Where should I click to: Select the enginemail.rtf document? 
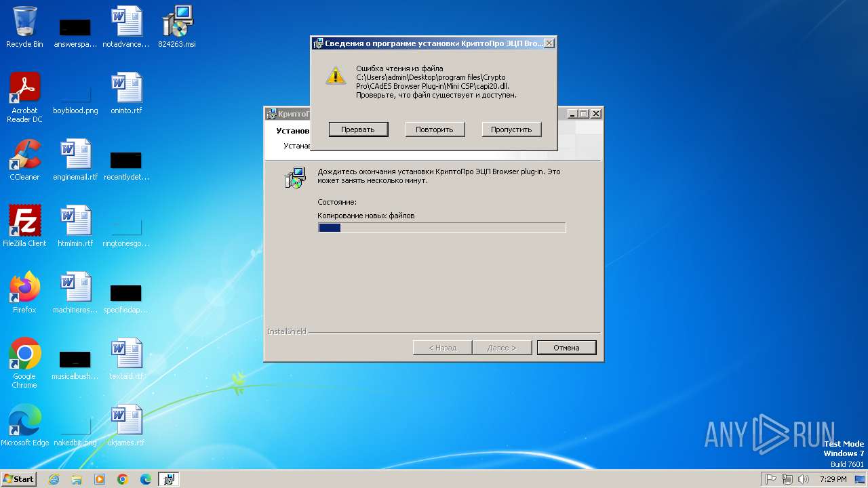coord(75,160)
